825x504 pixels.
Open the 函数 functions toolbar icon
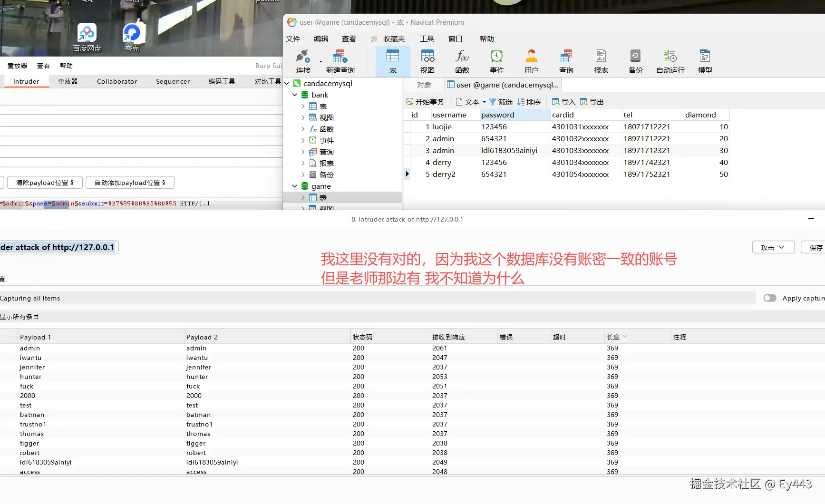point(462,61)
